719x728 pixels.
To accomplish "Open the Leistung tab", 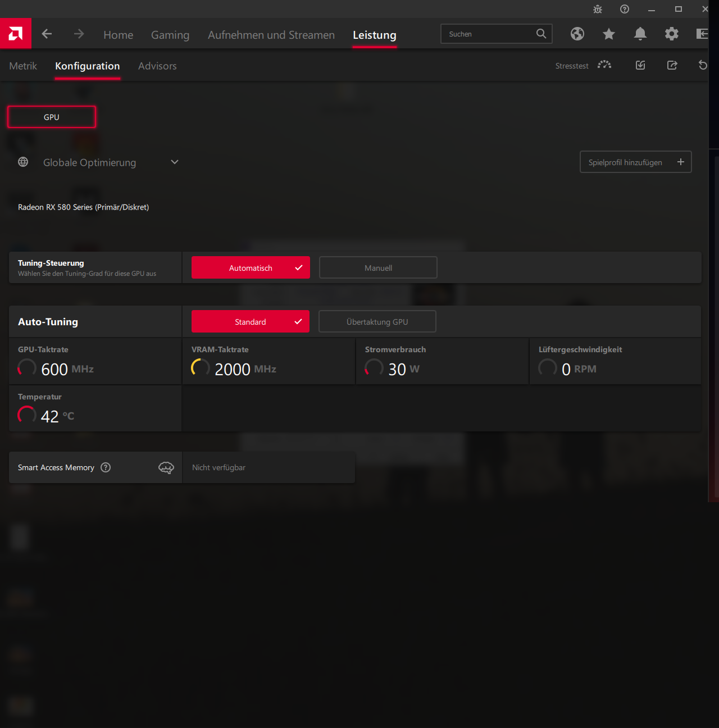I will (x=375, y=35).
